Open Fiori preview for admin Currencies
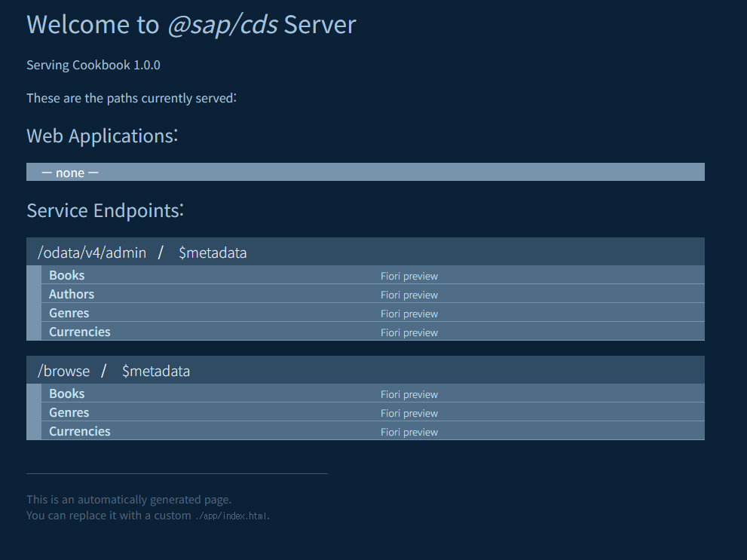Viewport: 747px width, 560px height. click(x=409, y=333)
